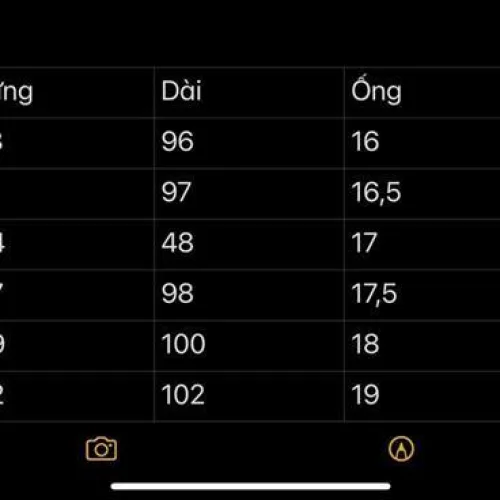Select the Ống cell with value 18
The image size is (500, 500).
point(422,346)
